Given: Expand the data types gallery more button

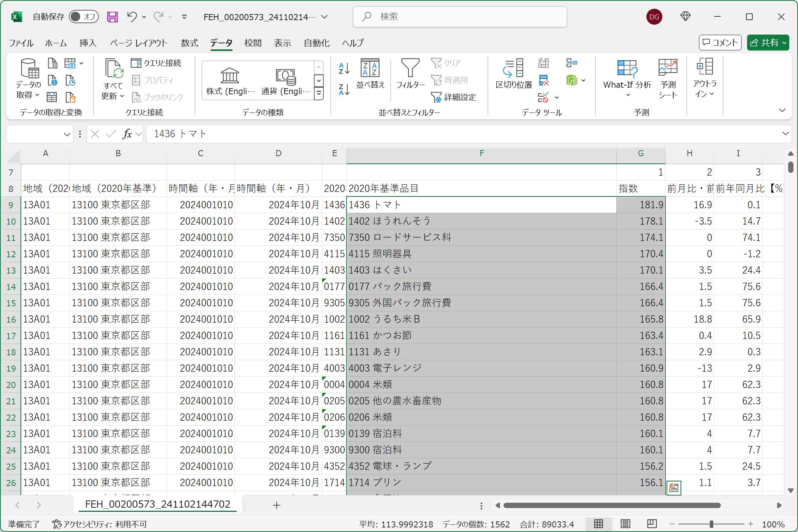Looking at the screenshot, I should (x=319, y=93).
